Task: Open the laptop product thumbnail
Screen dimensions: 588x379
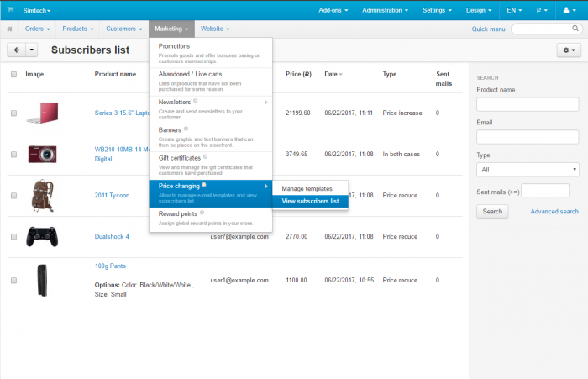Action: click(42, 113)
